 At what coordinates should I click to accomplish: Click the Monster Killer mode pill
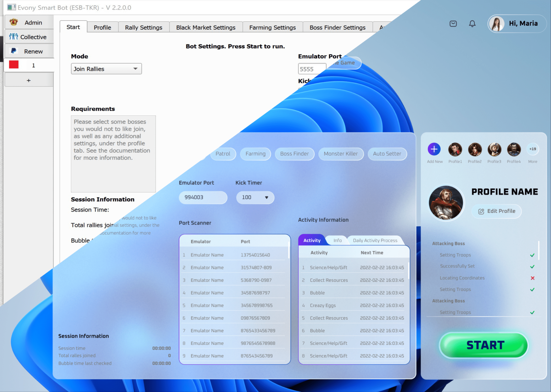(341, 154)
